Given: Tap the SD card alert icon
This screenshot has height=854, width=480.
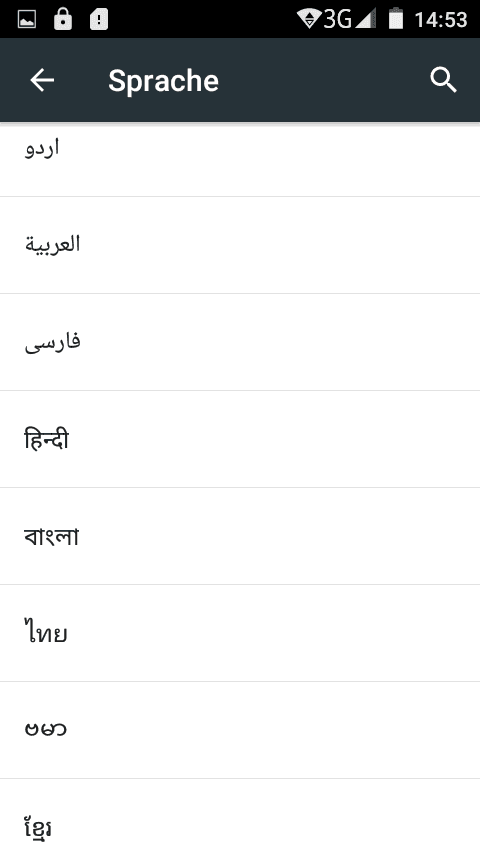Looking at the screenshot, I should tap(99, 20).
